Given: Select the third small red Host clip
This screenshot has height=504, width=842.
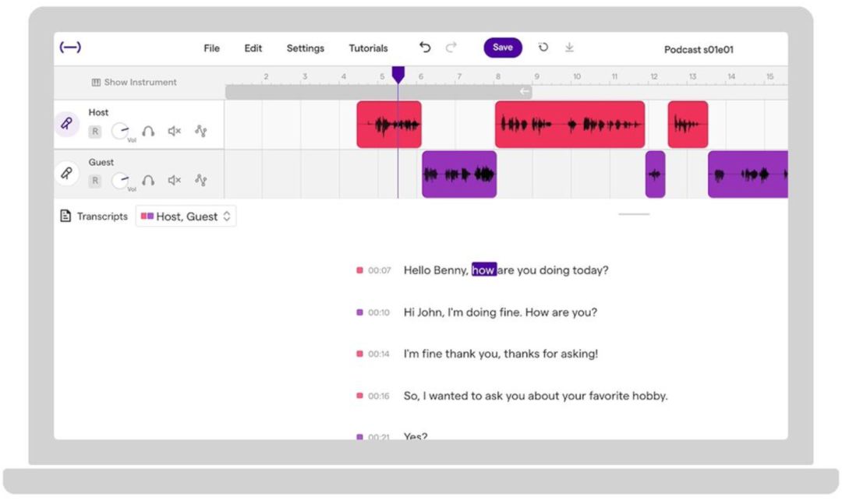Looking at the screenshot, I should (x=688, y=125).
